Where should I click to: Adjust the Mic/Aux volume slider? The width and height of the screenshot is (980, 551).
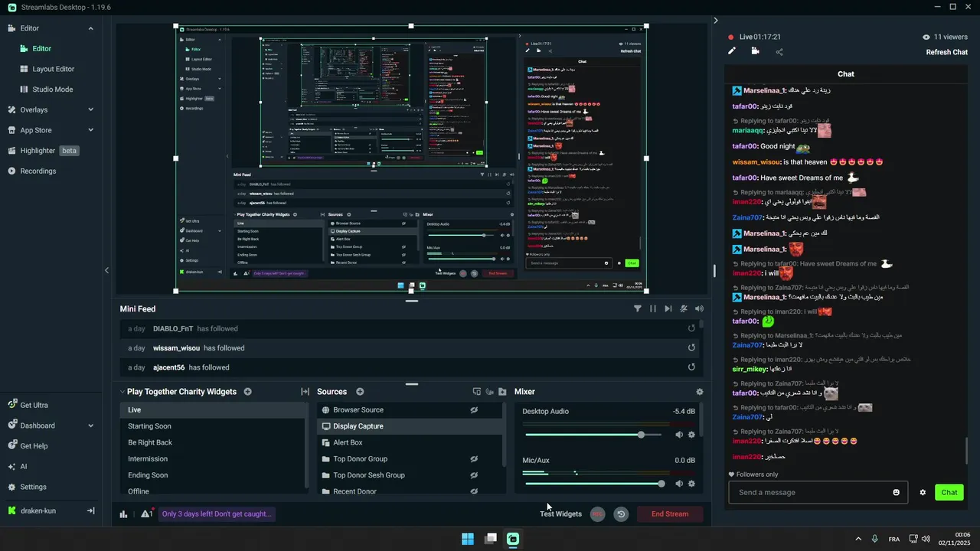(x=593, y=484)
